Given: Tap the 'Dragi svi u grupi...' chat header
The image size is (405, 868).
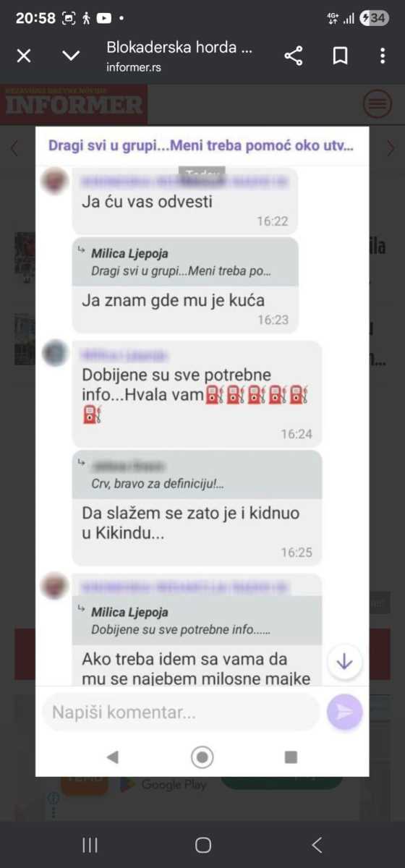Looking at the screenshot, I should 202,145.
